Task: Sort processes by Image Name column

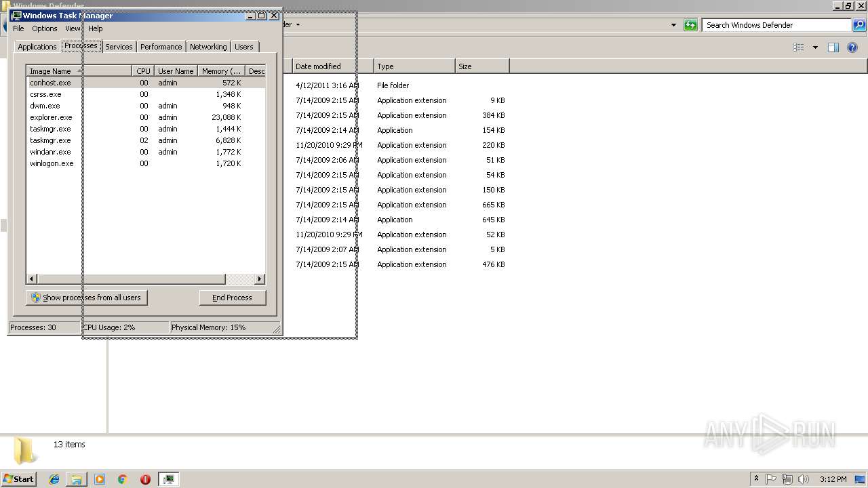Action: 79,71
